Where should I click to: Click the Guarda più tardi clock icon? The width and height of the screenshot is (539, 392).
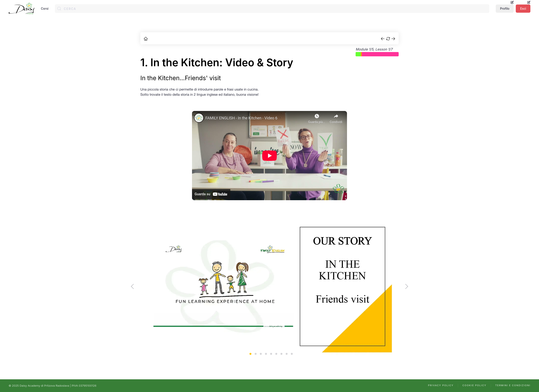317,116
